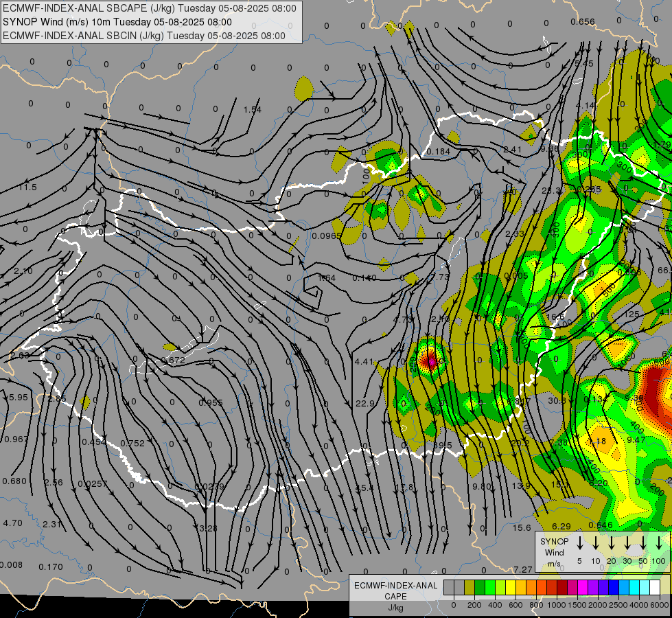This screenshot has width=672, height=618.
Task: Select the SBCAPE title line
Action: (x=150, y=8)
